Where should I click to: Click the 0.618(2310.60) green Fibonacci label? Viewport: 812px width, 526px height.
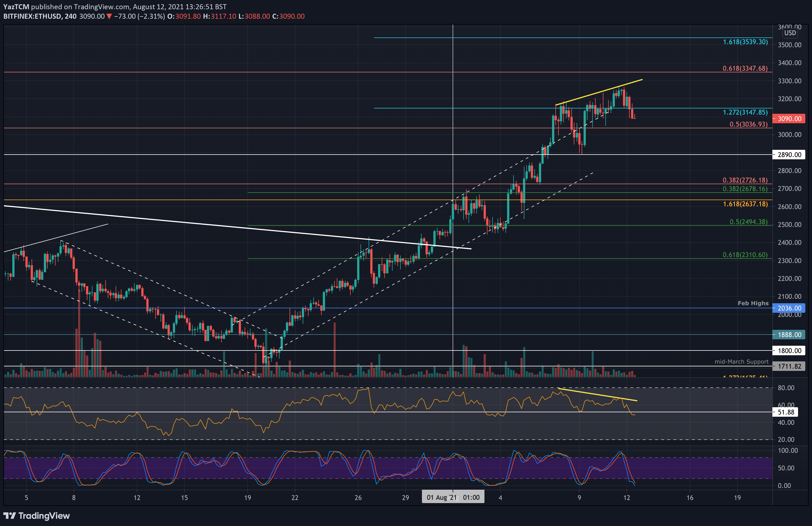[x=745, y=255]
